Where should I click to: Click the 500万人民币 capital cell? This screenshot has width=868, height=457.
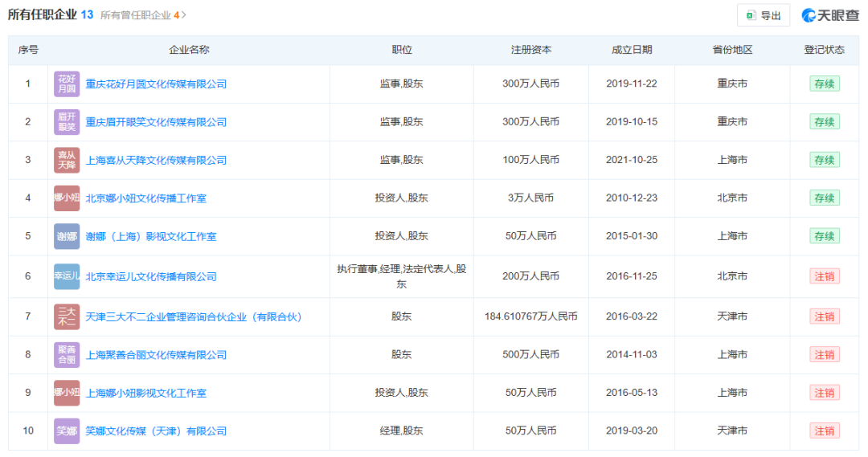pos(531,355)
